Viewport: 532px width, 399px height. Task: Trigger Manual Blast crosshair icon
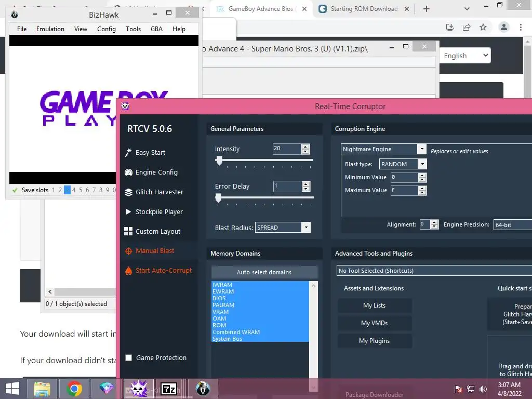[128, 251]
